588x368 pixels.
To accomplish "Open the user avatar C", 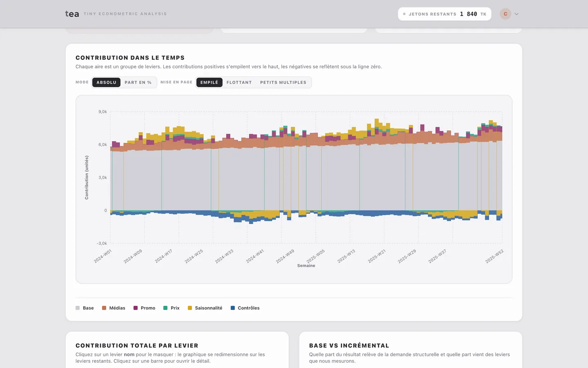I will click(x=506, y=14).
